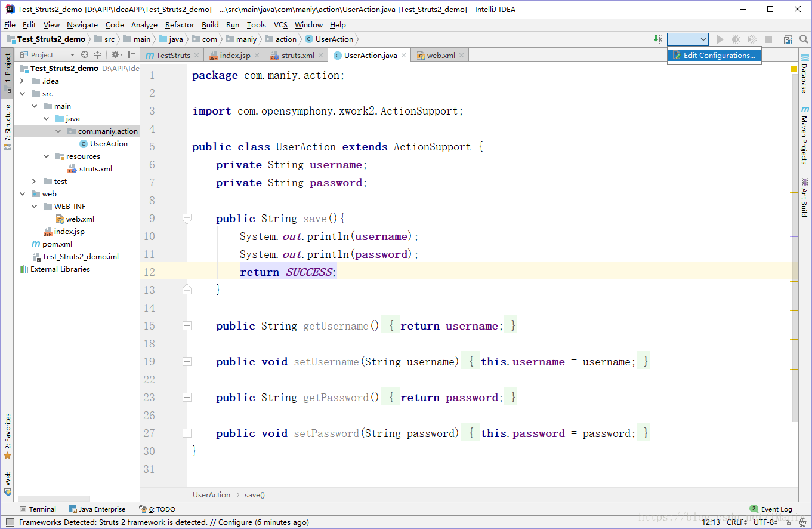Open the Java Enterprise tool window
The width and height of the screenshot is (812, 529).
pos(97,509)
